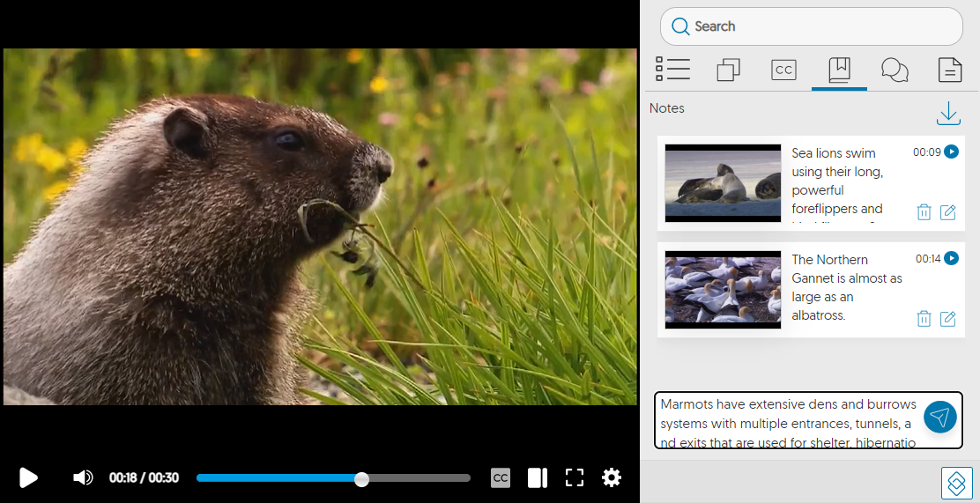
Task: Click the Sea lions note thumbnail
Action: pyautogui.click(x=724, y=183)
